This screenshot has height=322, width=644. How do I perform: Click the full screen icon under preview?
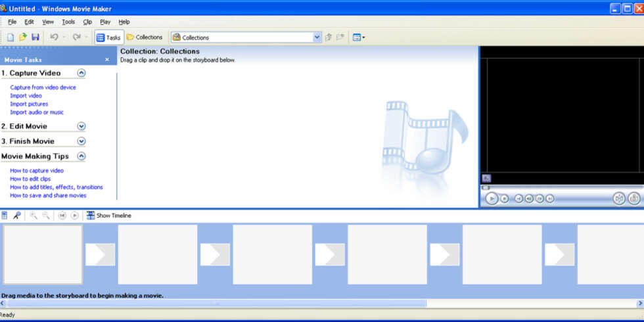tap(486, 178)
